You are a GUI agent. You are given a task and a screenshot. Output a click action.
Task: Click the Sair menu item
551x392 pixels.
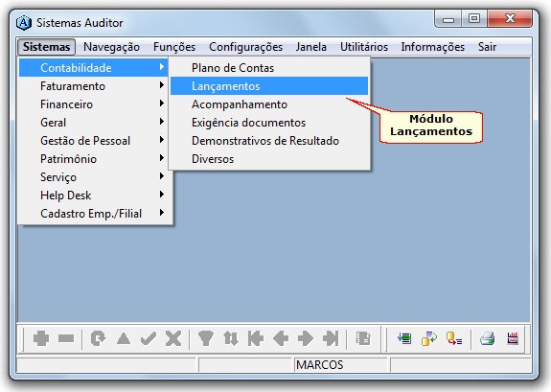click(487, 47)
